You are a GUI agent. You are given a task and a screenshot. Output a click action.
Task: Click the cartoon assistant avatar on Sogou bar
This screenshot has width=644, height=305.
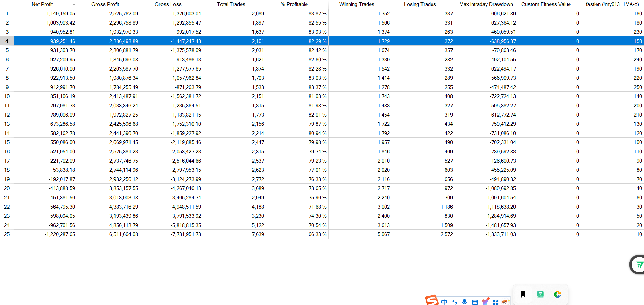(x=505, y=302)
